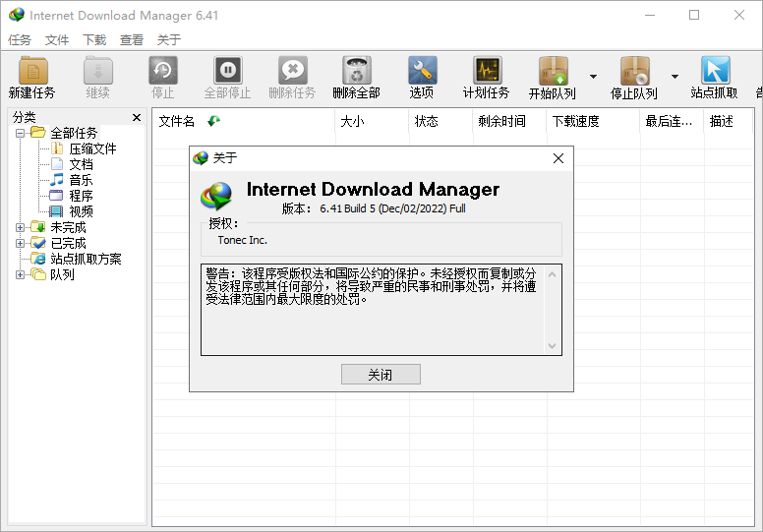The height and width of the screenshot is (532, 763).
Task: Click the 新建任务 (new task) toolbar icon
Action: pyautogui.click(x=32, y=72)
